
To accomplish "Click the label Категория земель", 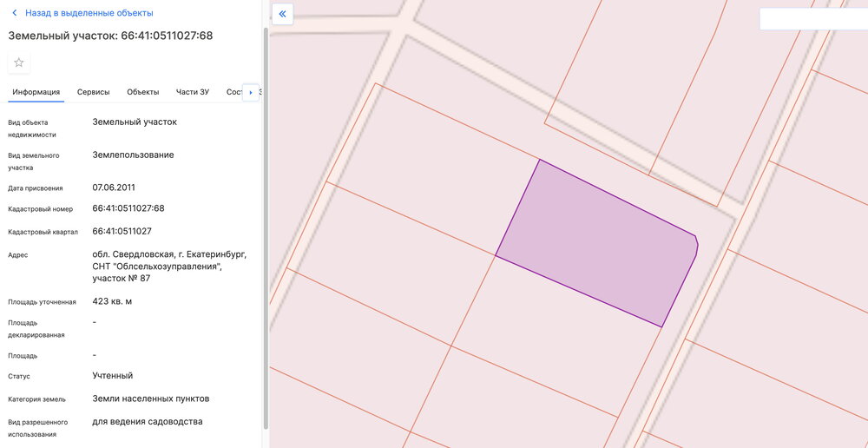I will tap(37, 399).
